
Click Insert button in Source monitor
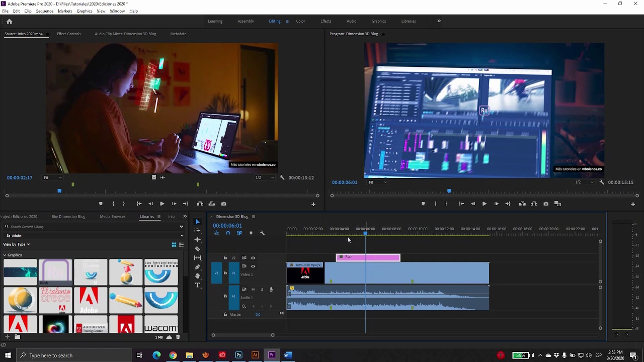click(200, 204)
